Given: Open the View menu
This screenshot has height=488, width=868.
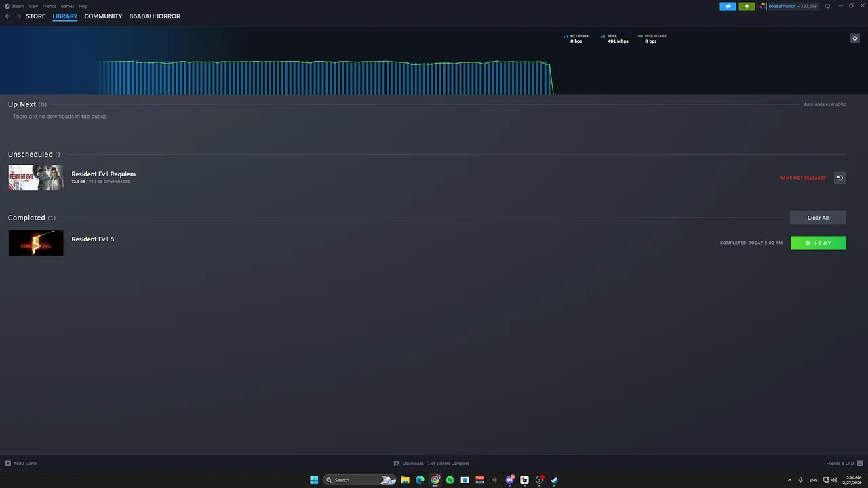Looking at the screenshot, I should coord(33,6).
